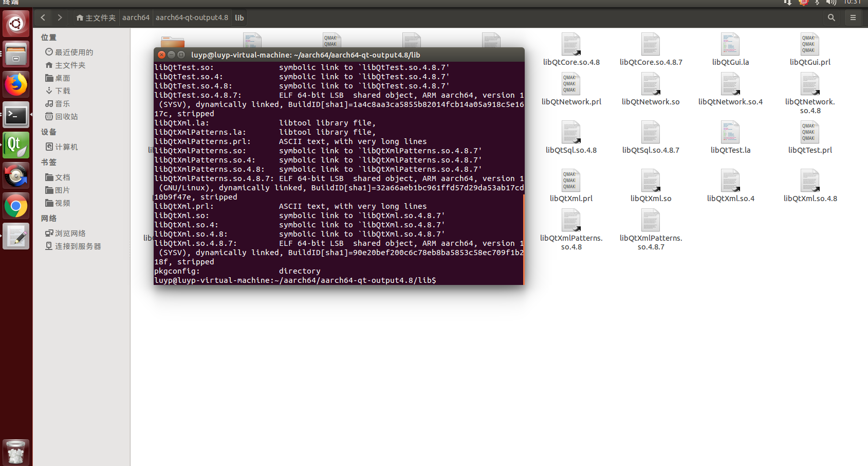
Task: Go forward in the file manager
Action: (x=60, y=17)
